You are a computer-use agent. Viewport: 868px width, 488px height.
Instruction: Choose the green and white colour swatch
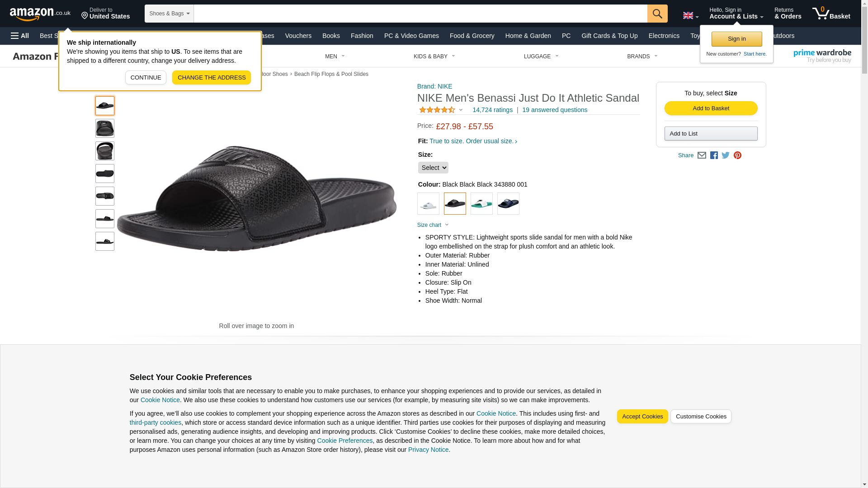click(481, 204)
